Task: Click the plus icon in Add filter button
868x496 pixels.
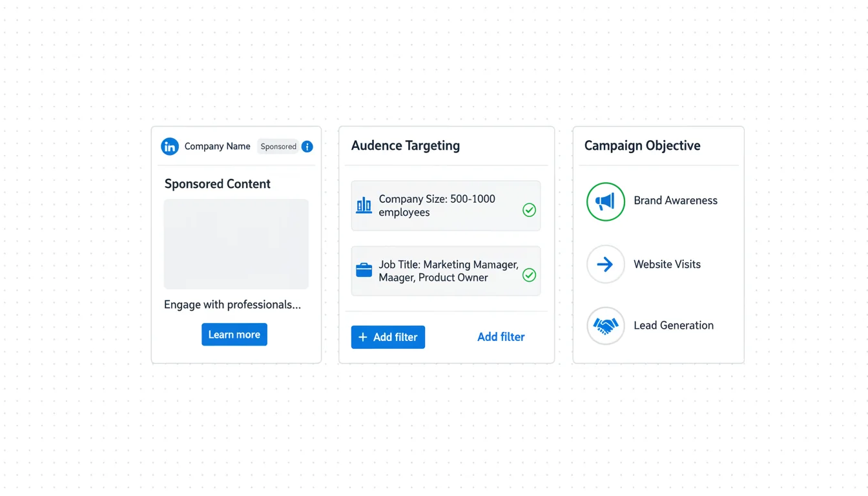Action: [x=362, y=337]
